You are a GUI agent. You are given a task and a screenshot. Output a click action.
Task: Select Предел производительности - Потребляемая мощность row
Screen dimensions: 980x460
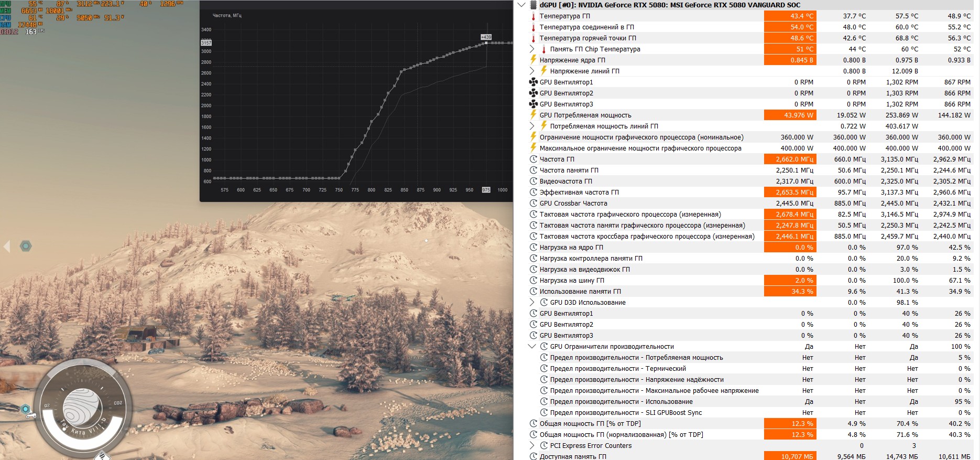tap(750, 358)
